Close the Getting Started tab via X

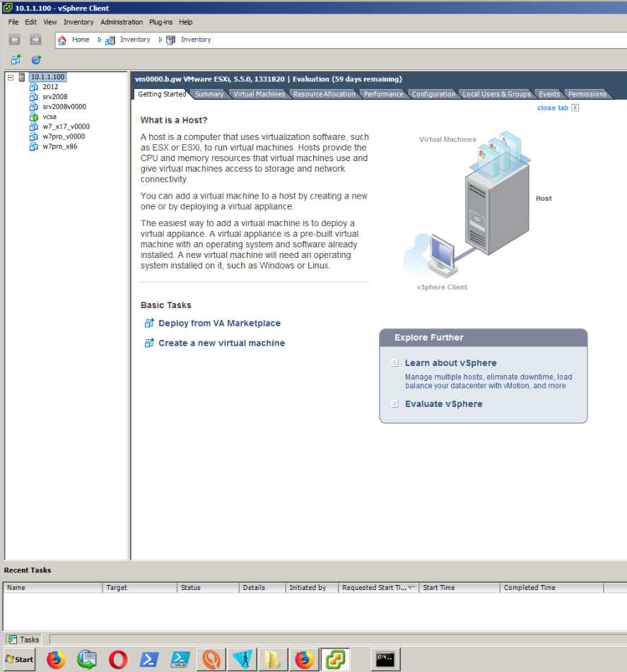(x=575, y=108)
